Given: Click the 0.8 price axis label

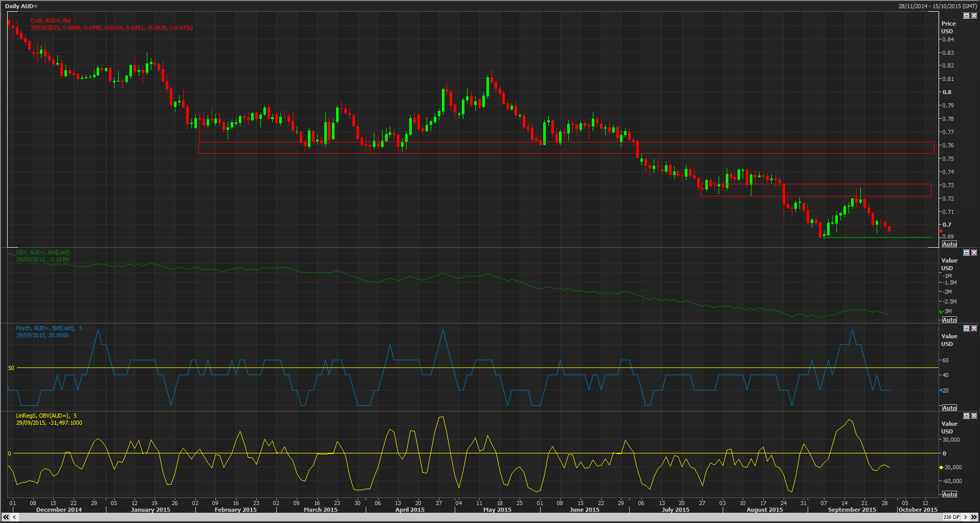Looking at the screenshot, I should click(x=947, y=92).
